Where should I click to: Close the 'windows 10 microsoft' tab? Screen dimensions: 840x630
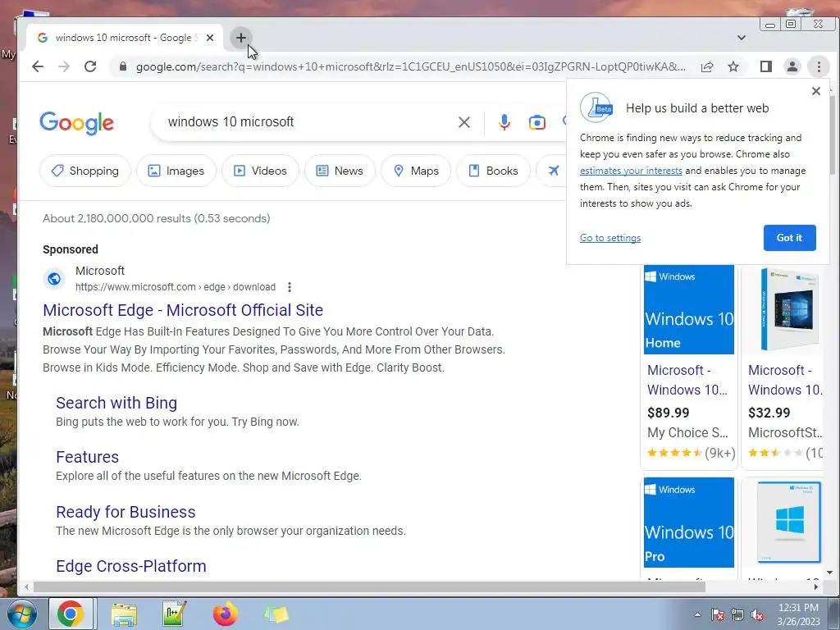tap(210, 38)
